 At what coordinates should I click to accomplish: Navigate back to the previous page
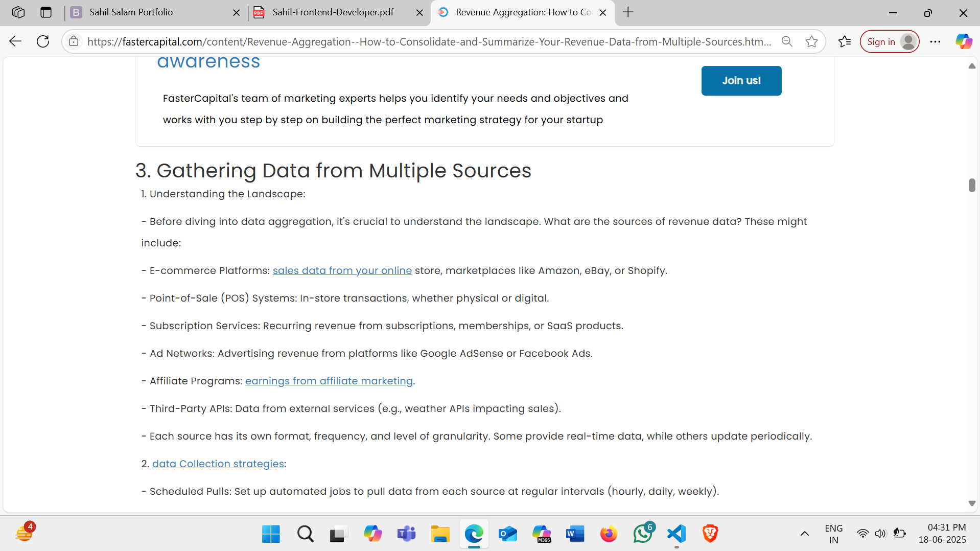pyautogui.click(x=15, y=41)
